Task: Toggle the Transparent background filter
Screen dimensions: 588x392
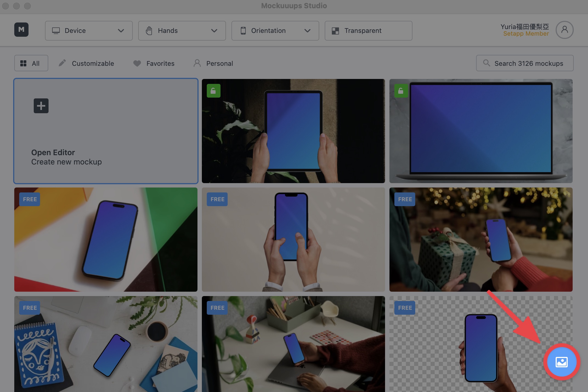Action: point(368,31)
